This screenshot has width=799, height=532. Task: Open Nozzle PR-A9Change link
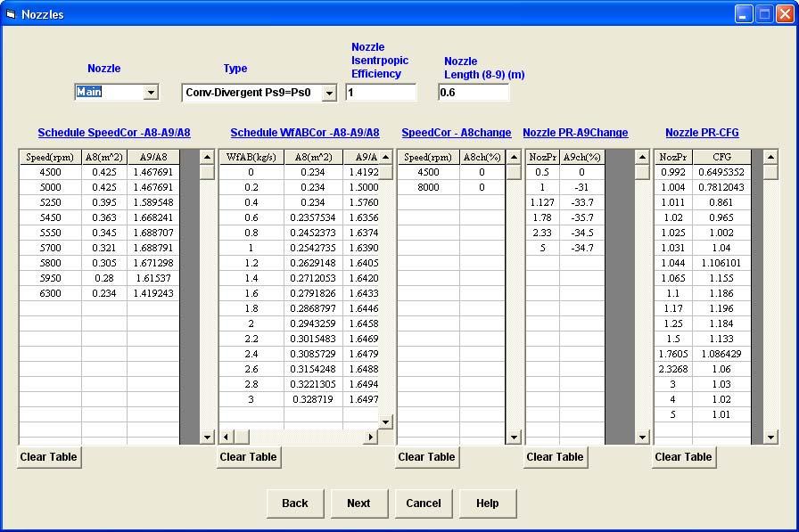click(575, 133)
